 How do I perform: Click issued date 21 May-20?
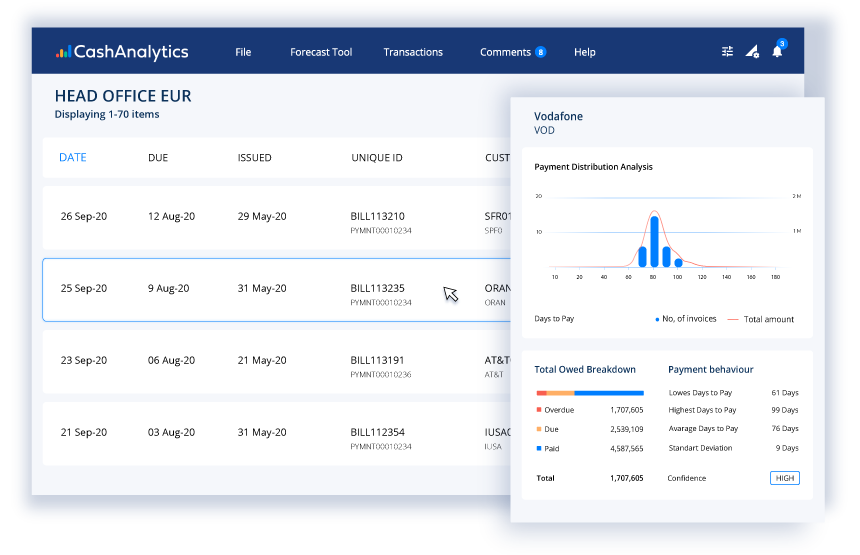tap(262, 360)
